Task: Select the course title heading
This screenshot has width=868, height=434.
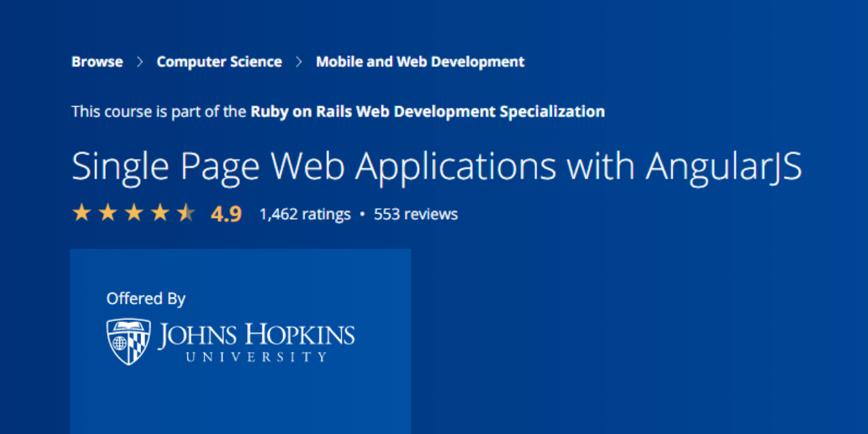Action: [x=437, y=165]
